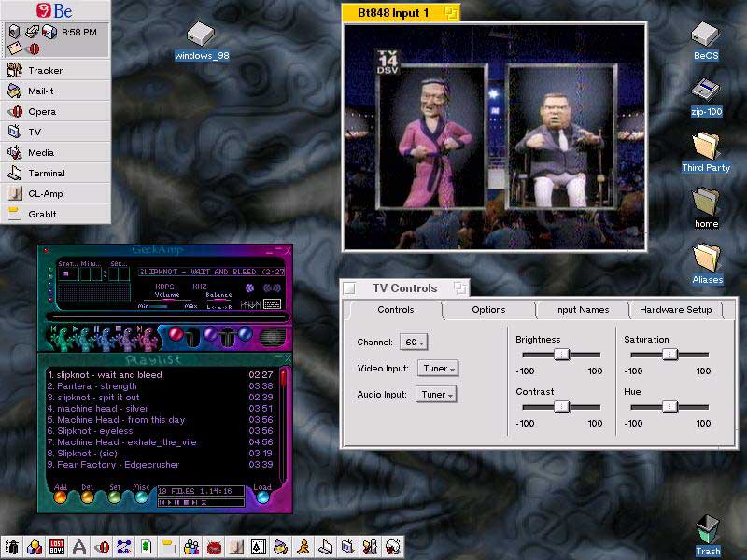The width and height of the screenshot is (747, 560).
Task: Open the Trash icon
Action: tap(708, 536)
